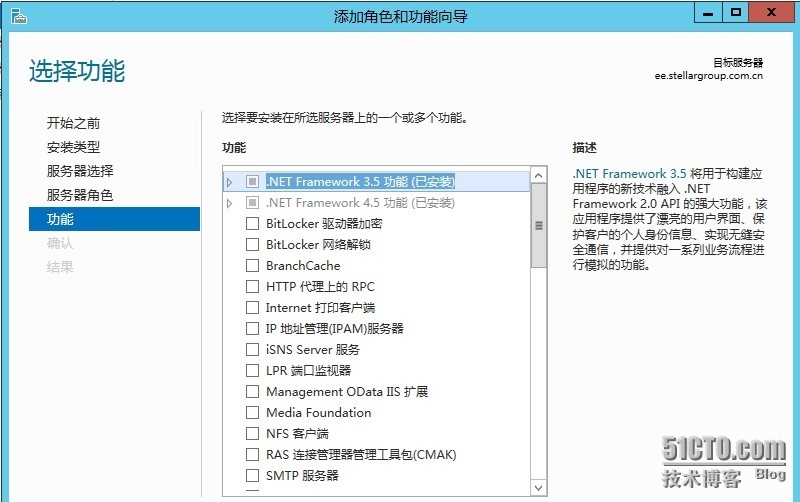Image resolution: width=800 pixels, height=502 pixels.
Task: Check the BitLocker 网络解锁 checkbox
Action: pyautogui.click(x=252, y=244)
